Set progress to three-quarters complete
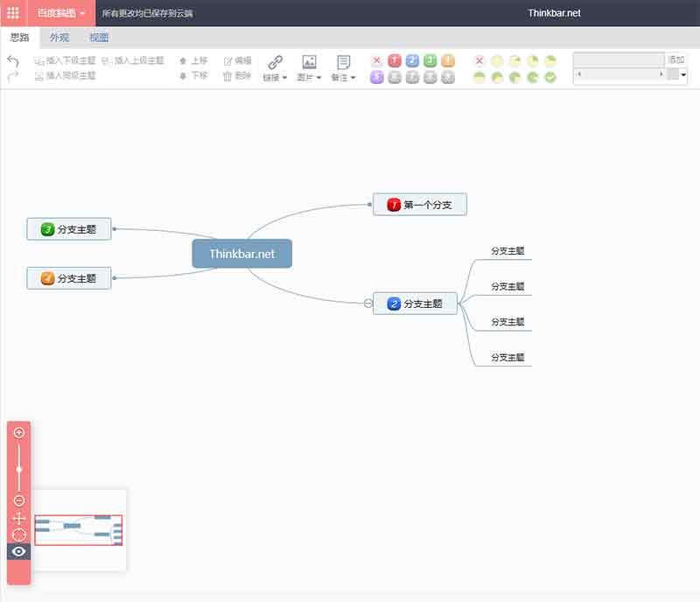The image size is (700, 602). coord(515,77)
